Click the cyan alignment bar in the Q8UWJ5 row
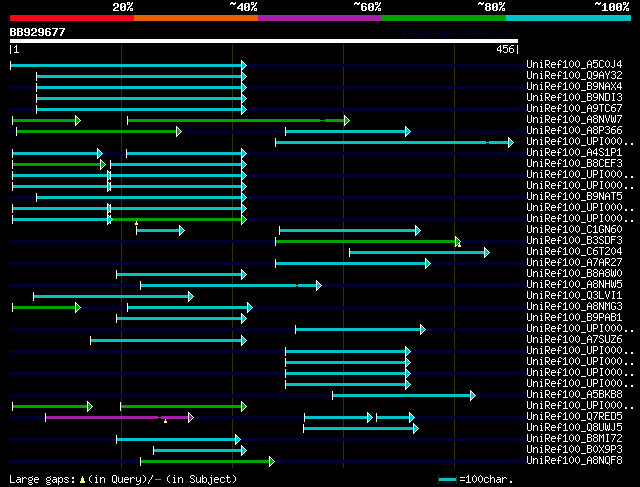The height and width of the screenshot is (487, 640). click(x=361, y=429)
